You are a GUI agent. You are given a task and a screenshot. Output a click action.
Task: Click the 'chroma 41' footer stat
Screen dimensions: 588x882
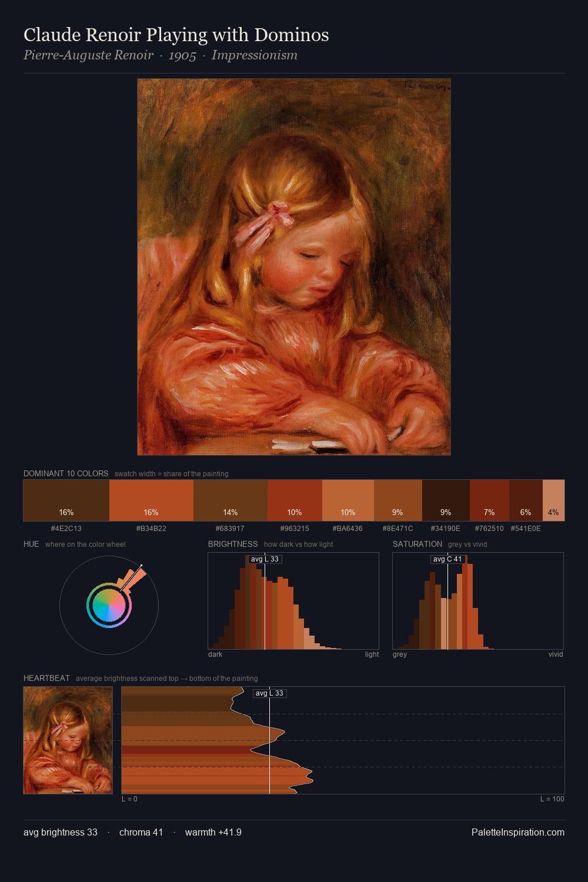[x=141, y=832]
